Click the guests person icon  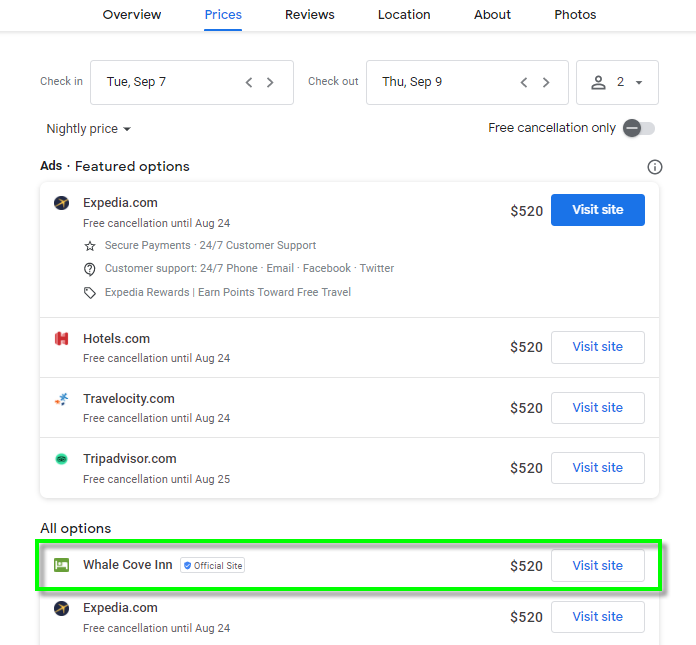coord(599,82)
